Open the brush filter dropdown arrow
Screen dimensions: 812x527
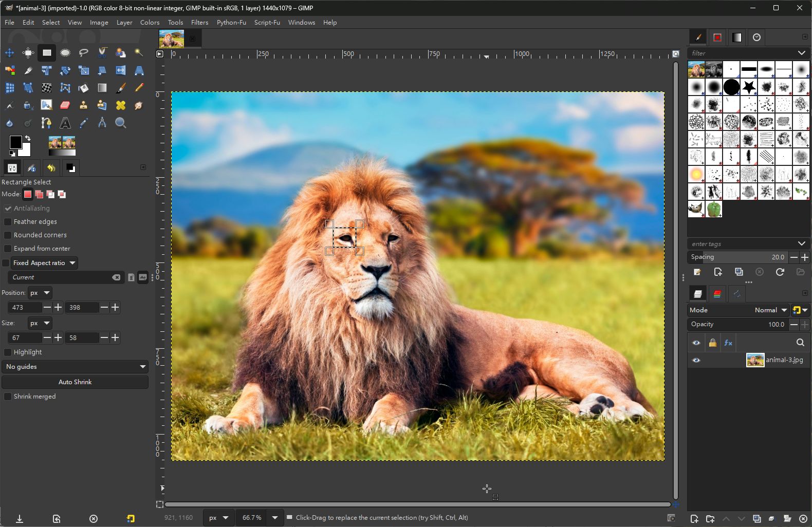[x=801, y=53]
